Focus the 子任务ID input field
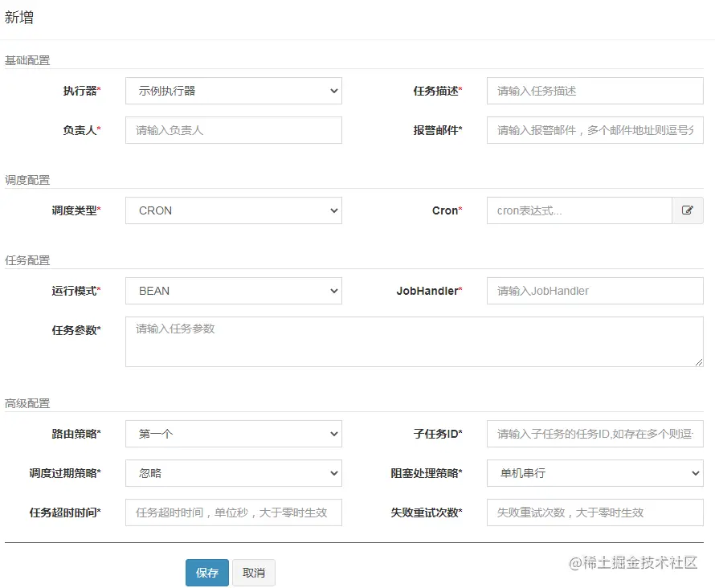Viewport: 715px width, 588px height. click(x=595, y=434)
